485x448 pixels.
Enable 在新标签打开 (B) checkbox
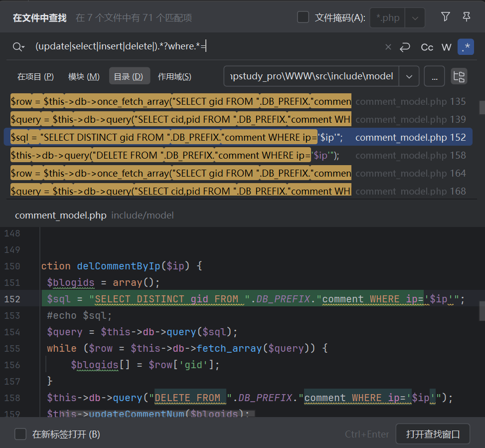[x=20, y=434]
